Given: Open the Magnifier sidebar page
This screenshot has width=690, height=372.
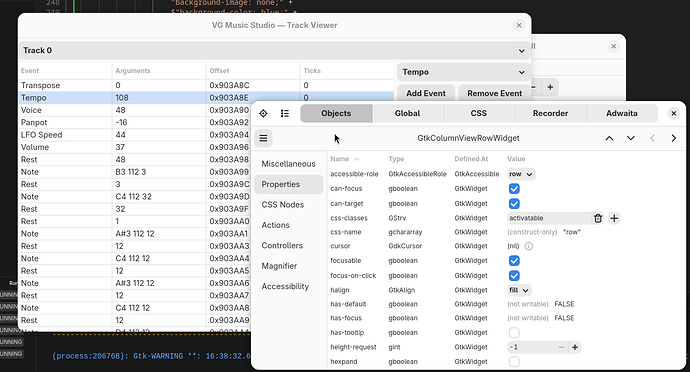Looking at the screenshot, I should click(289, 266).
